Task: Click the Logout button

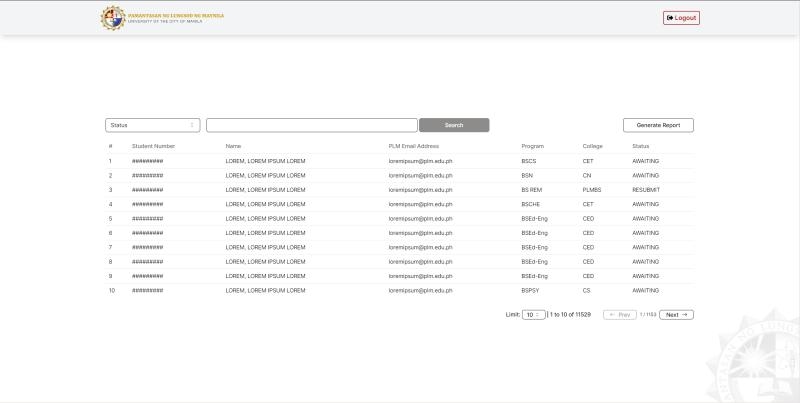Action: tap(681, 18)
